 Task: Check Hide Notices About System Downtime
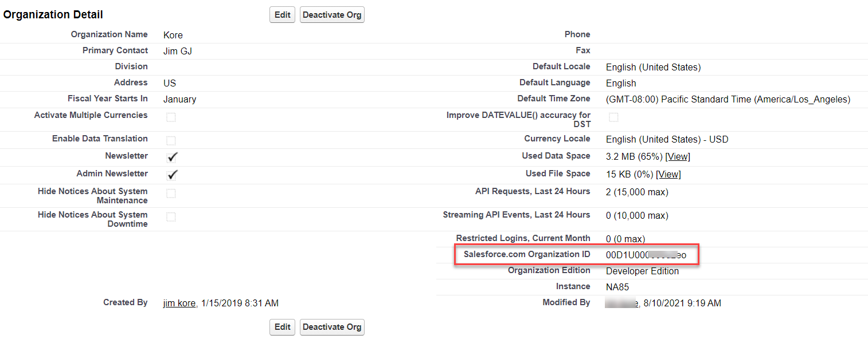tap(171, 217)
